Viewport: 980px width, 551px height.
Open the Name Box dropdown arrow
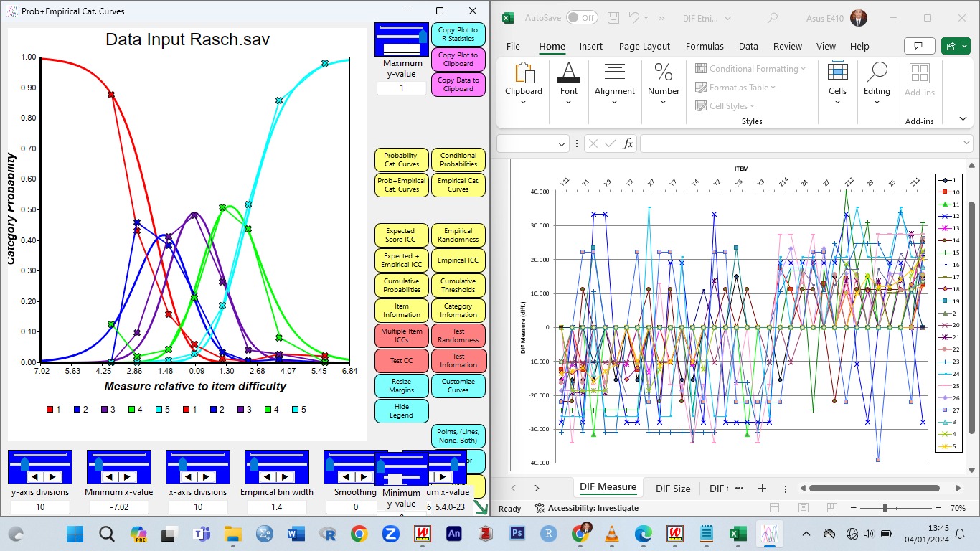[x=562, y=144]
